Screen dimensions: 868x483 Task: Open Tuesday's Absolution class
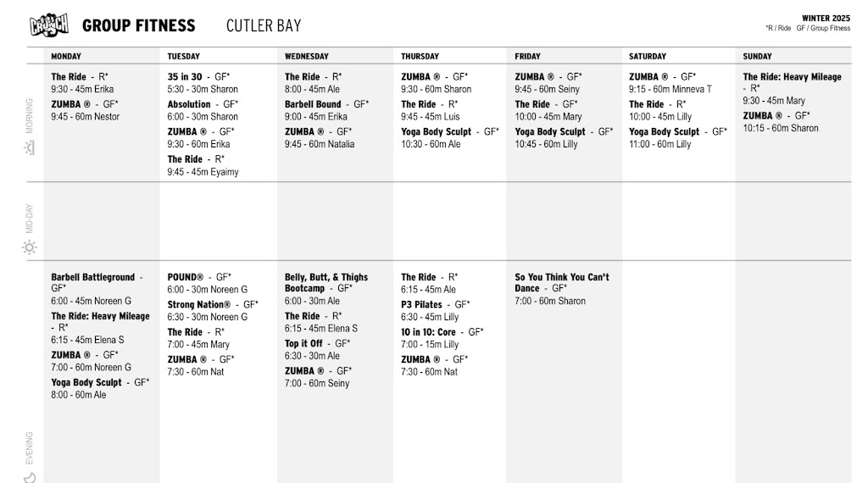point(189,104)
